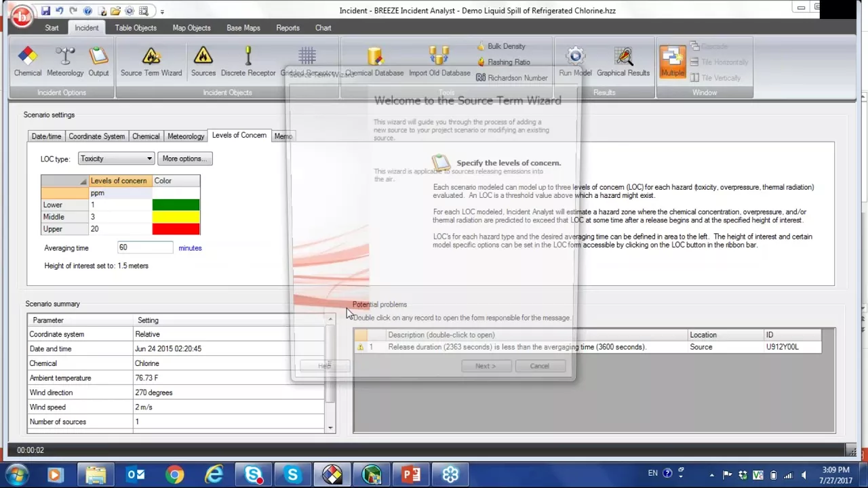Select the Incident ribbon tab
Screen dimensions: 868x488
pyautogui.click(x=87, y=28)
